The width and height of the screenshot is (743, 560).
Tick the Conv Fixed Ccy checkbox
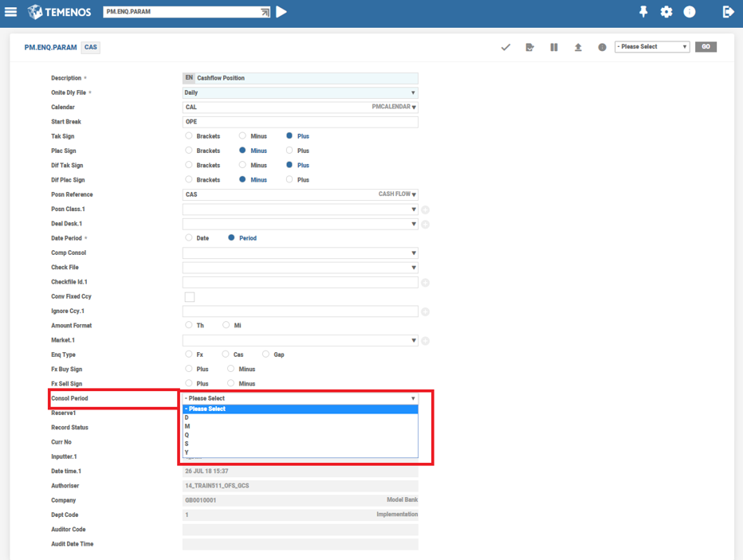[x=190, y=297]
